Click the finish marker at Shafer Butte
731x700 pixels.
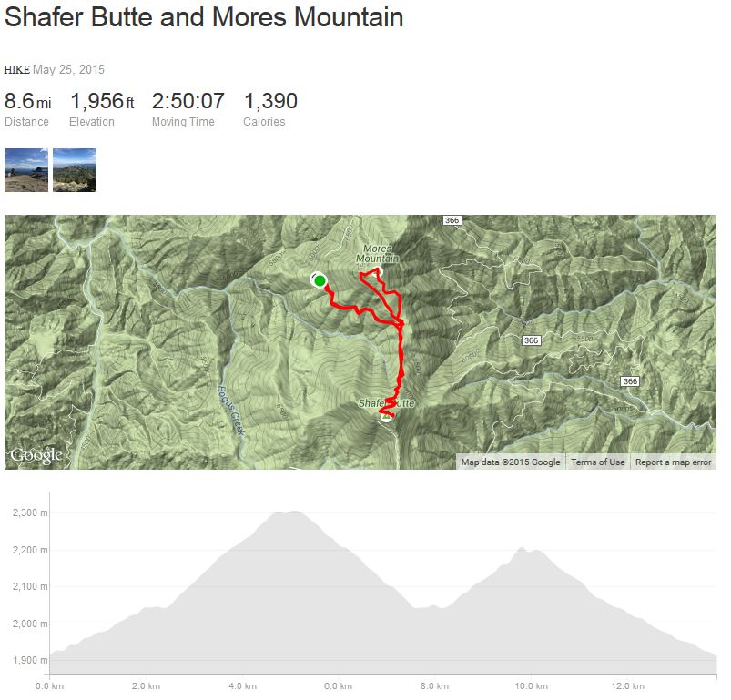point(386,416)
